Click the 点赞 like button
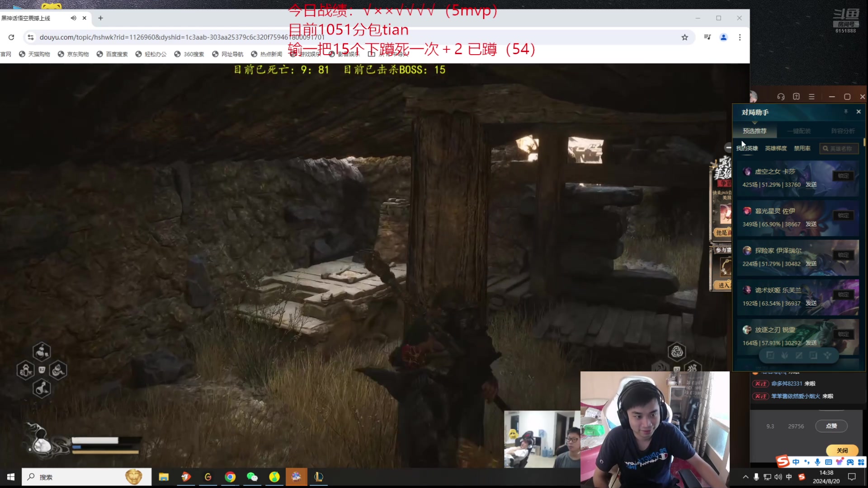The width and height of the screenshot is (868, 488). tap(831, 426)
